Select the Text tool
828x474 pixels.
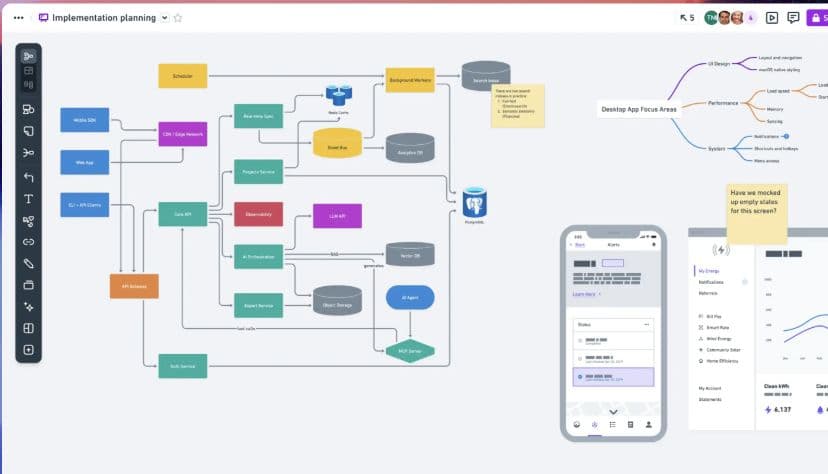(x=29, y=199)
